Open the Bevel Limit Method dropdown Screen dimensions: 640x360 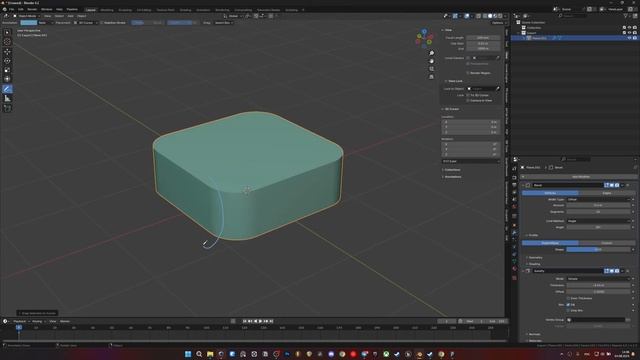[598, 221]
